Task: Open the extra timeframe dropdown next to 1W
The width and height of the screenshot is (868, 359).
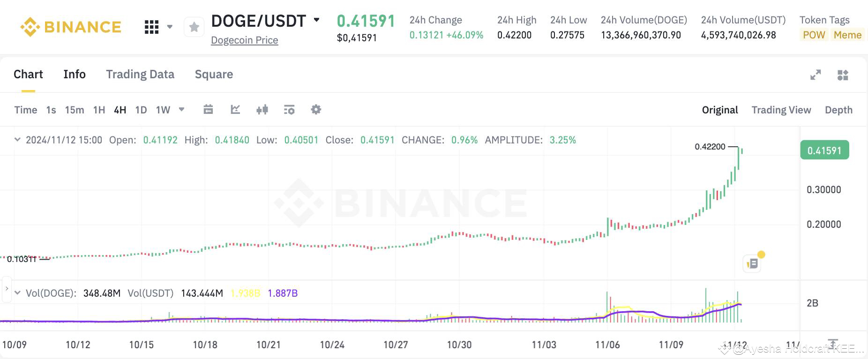Action: click(182, 109)
